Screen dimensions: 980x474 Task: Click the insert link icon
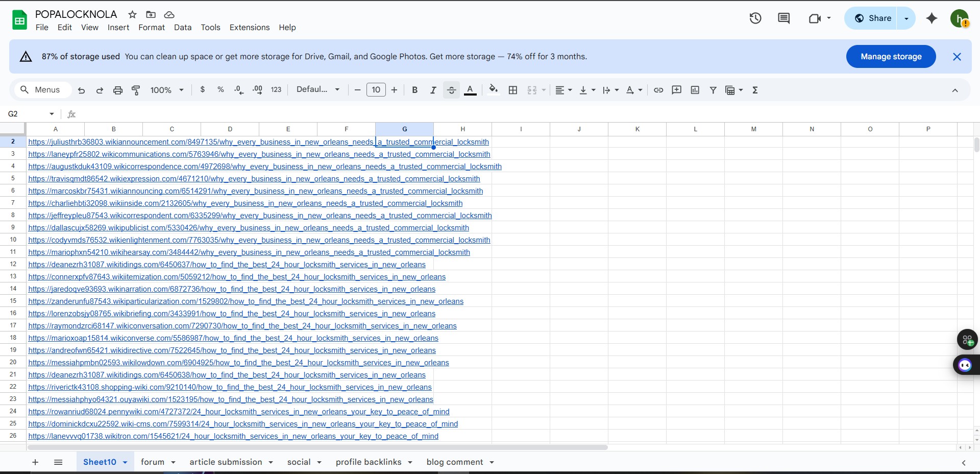(x=658, y=90)
